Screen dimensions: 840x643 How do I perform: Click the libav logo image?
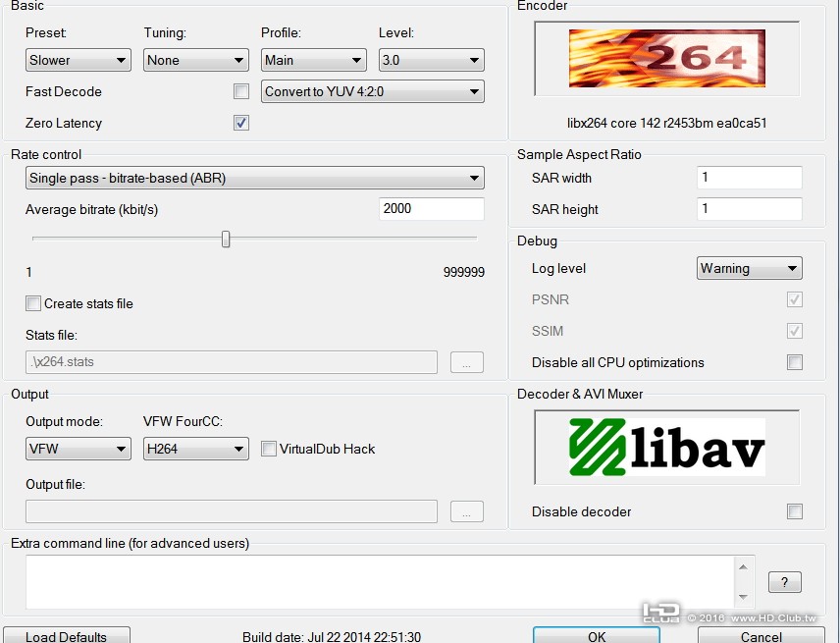click(x=667, y=448)
